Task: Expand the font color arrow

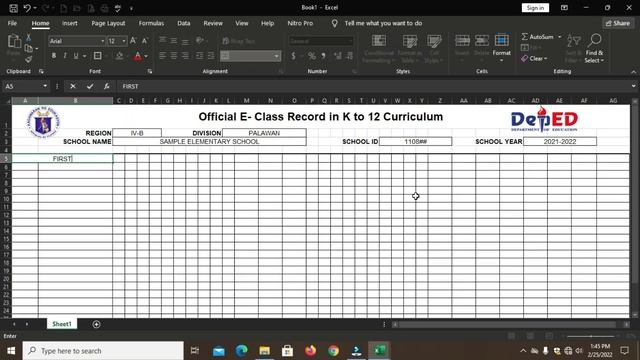Action: pos(146,56)
